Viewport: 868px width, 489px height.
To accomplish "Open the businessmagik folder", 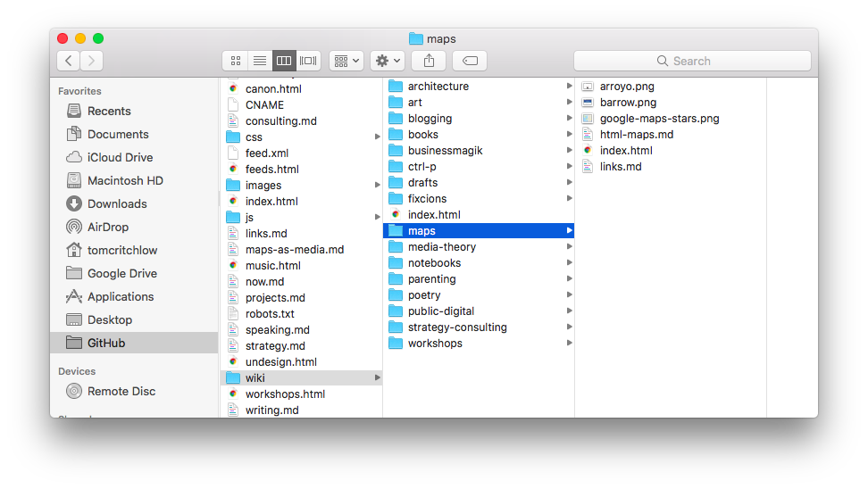I will [479, 151].
